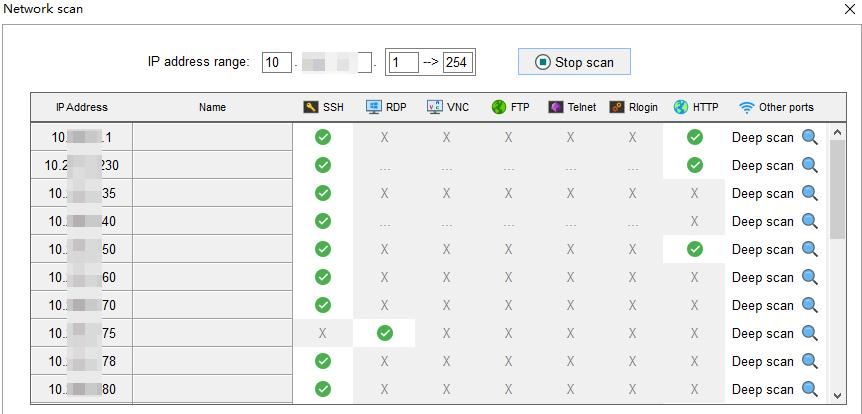Image resolution: width=862 pixels, height=414 pixels.
Task: Open Deep scan for host ending 35
Action: 762,193
